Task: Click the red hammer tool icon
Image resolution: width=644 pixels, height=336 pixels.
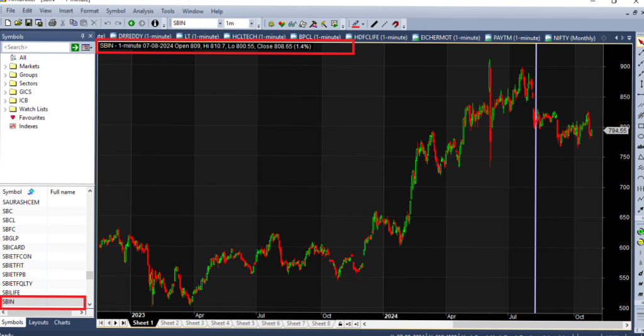Action: (313, 24)
